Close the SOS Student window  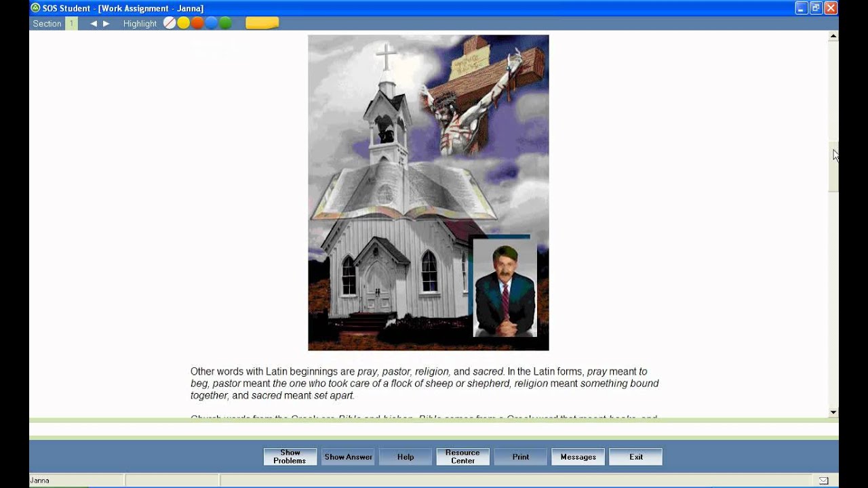[831, 8]
